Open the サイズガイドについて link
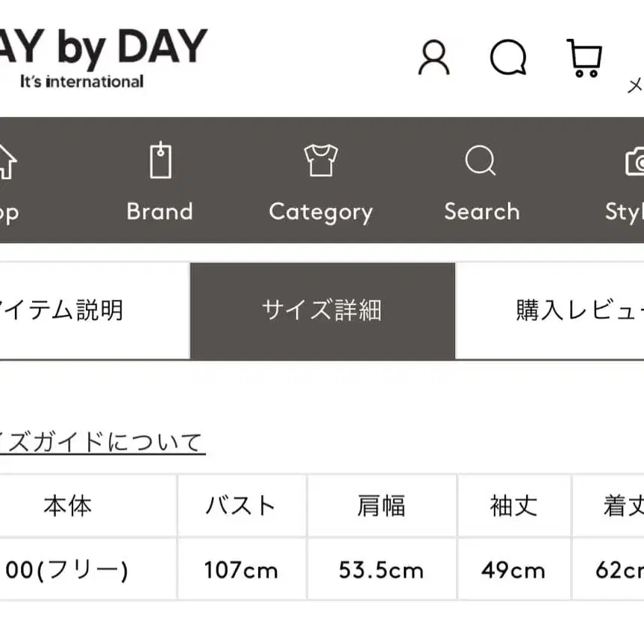 (x=101, y=443)
